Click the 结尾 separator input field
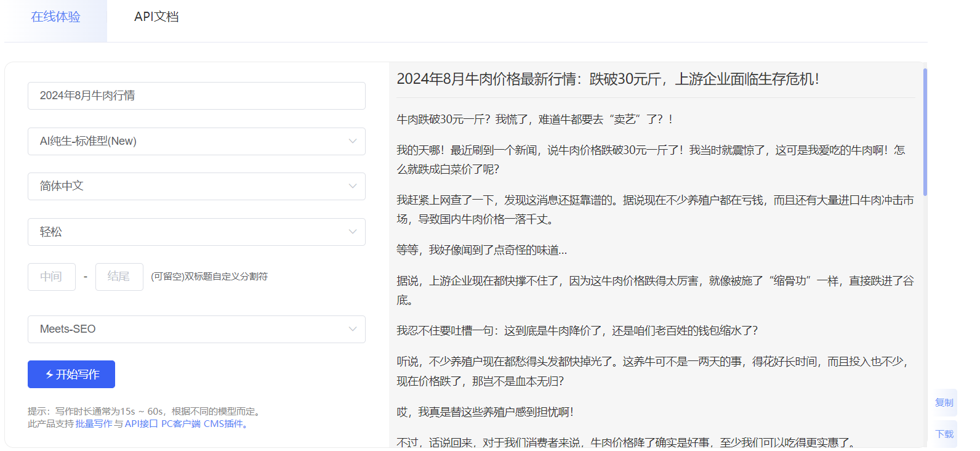980x451 pixels. pos(119,277)
